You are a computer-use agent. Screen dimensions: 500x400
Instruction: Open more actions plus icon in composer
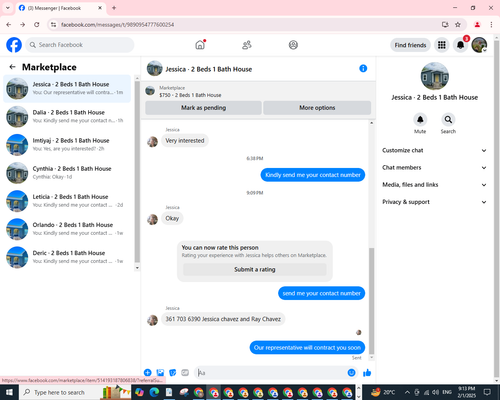(x=148, y=373)
